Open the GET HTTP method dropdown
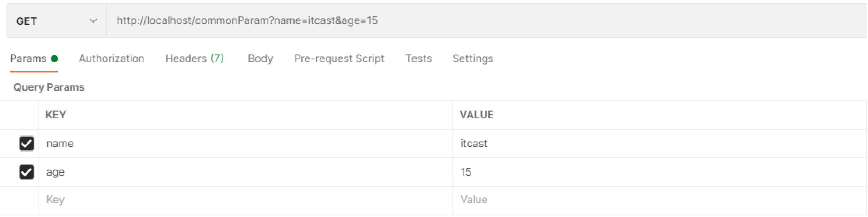The width and height of the screenshot is (868, 217). [x=56, y=21]
